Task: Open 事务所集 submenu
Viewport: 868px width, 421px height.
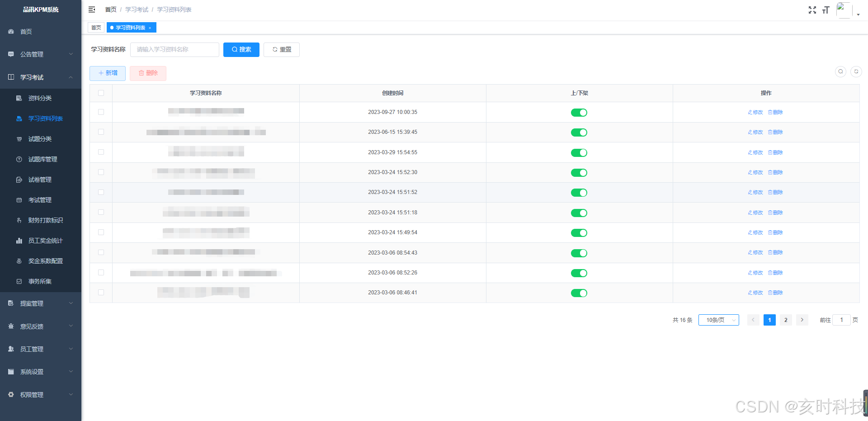Action: 41,281
